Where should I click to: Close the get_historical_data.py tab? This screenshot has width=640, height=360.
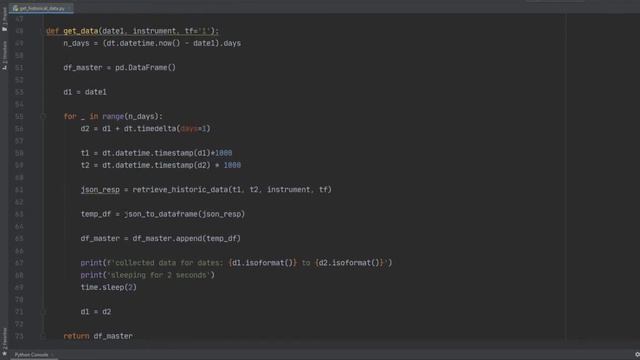tap(70, 8)
